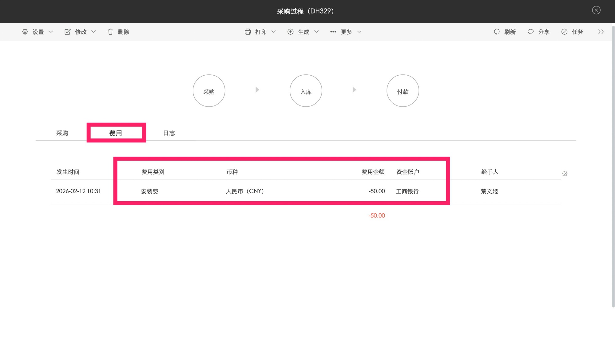Screen dimensions: 615x364
Task: Switch to the 采购 tab
Action: pyautogui.click(x=62, y=133)
